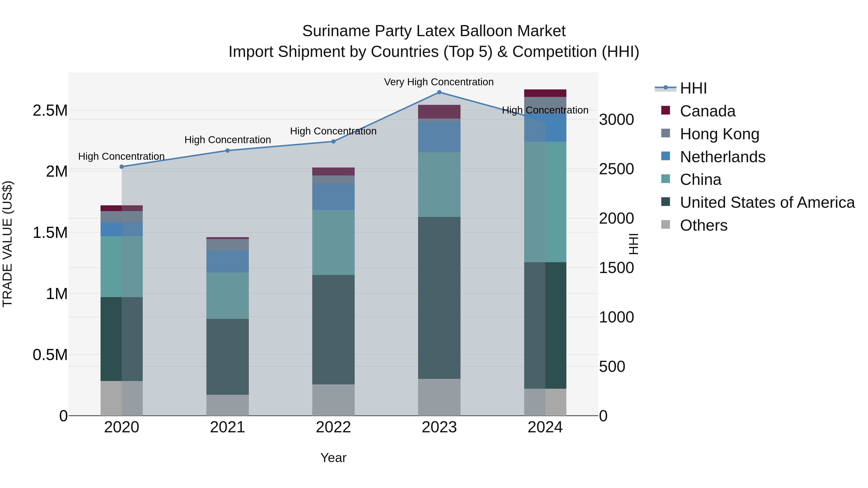
Task: Click the 'Suriname Party Latex Balloon Market' title
Action: pyautogui.click(x=434, y=31)
